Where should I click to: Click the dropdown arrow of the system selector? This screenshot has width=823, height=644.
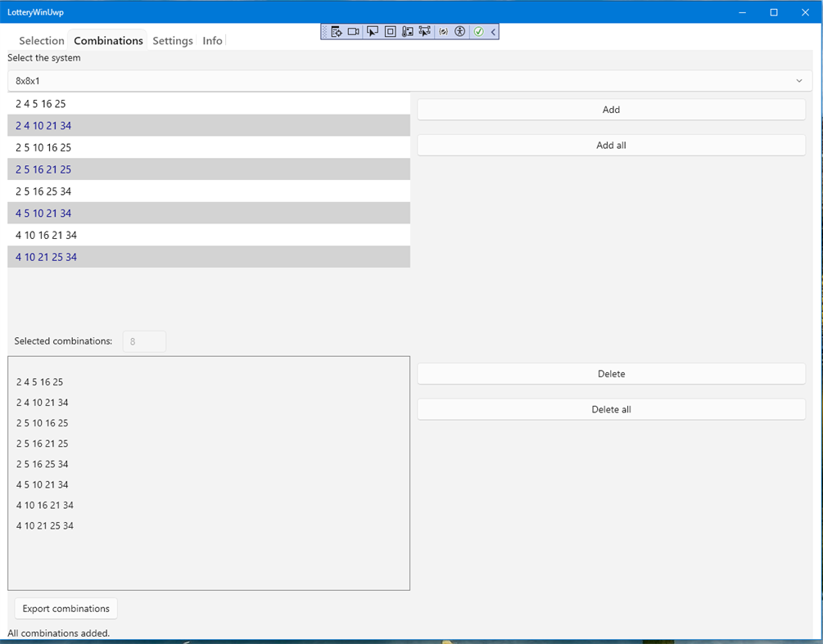(799, 81)
